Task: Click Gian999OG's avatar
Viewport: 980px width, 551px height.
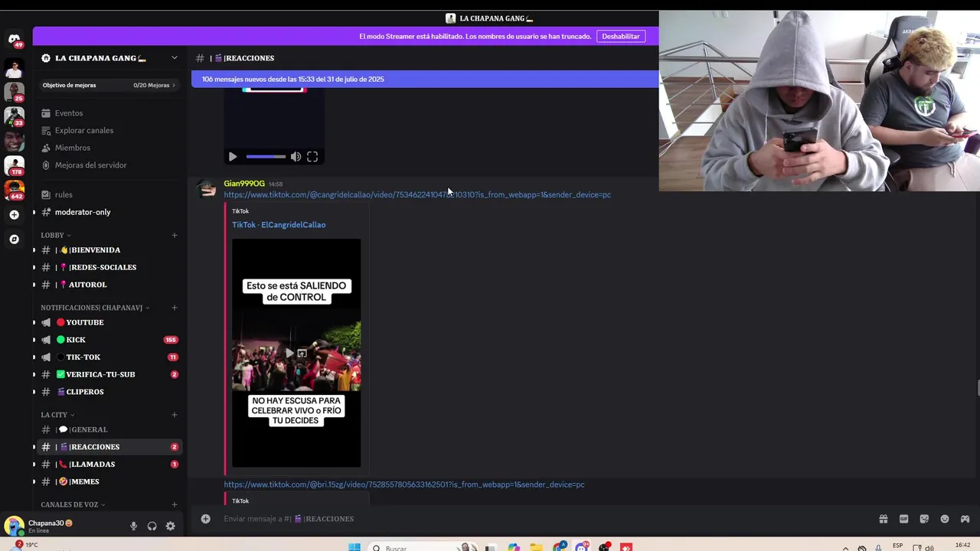Action: click(x=207, y=190)
